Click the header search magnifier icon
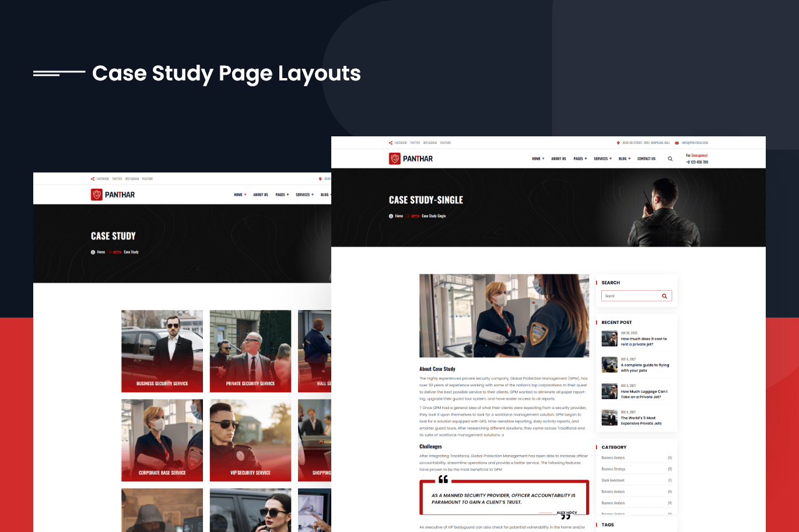This screenshot has height=532, width=799. pos(670,158)
